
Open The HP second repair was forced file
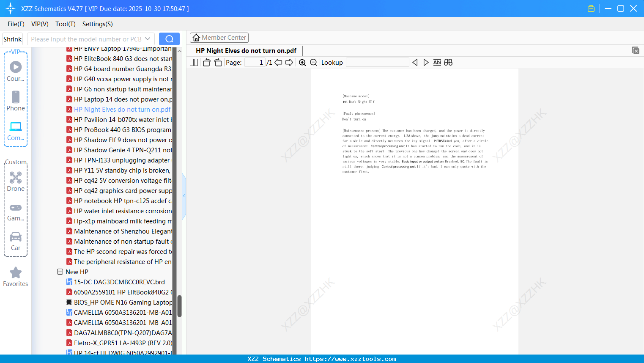pyautogui.click(x=119, y=252)
